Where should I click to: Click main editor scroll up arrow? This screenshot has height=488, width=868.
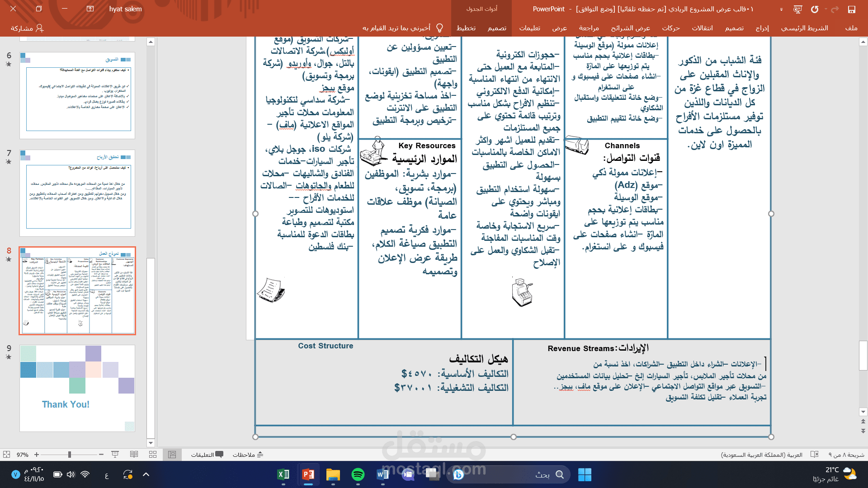pyautogui.click(x=863, y=42)
